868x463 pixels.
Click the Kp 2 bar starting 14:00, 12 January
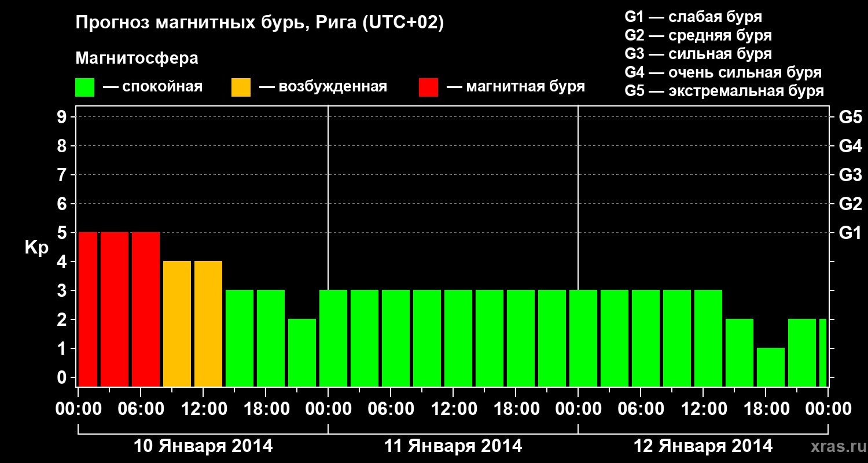tap(740, 352)
